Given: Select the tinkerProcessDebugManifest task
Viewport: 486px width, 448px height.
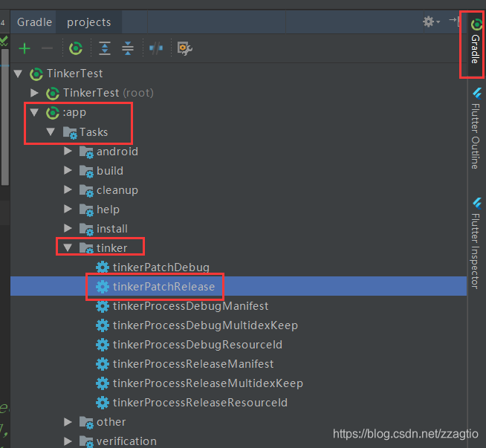Looking at the screenshot, I should click(x=191, y=306).
